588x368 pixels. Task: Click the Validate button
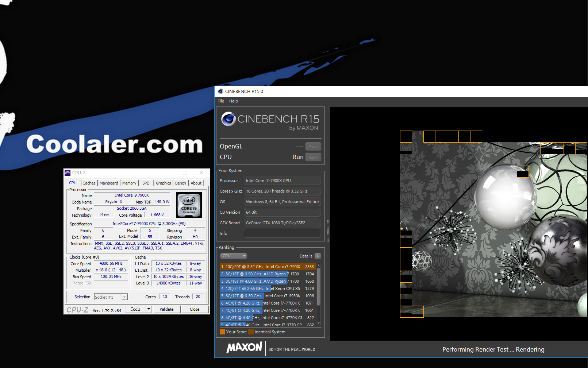point(166,309)
